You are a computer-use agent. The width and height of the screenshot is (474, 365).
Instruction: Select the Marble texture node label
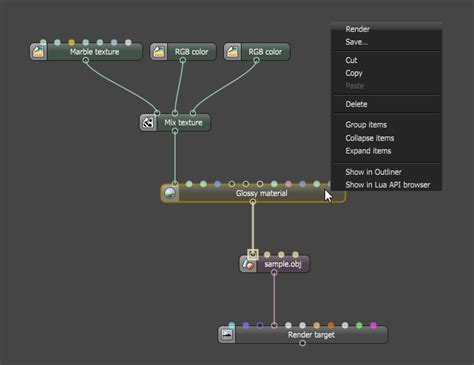tap(95, 52)
